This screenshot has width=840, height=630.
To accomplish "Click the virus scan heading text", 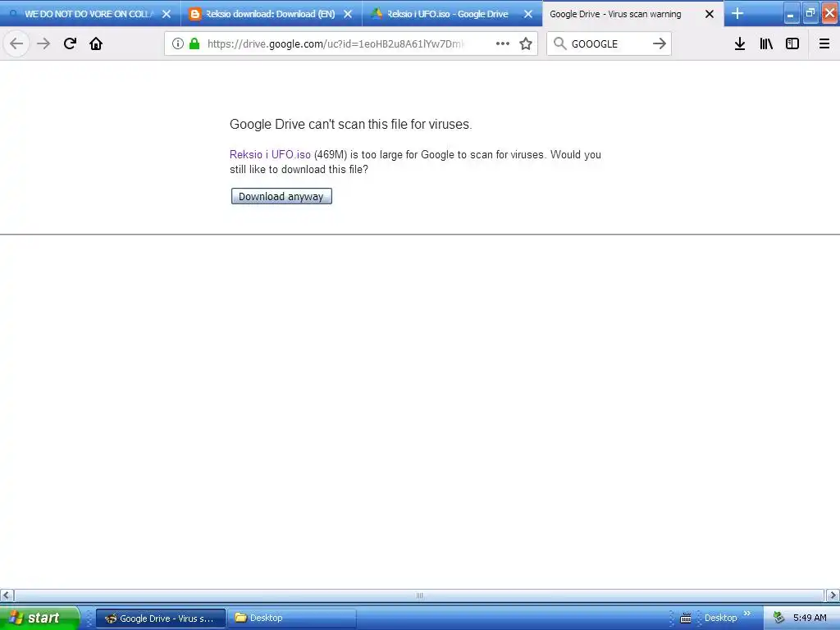I will point(350,125).
